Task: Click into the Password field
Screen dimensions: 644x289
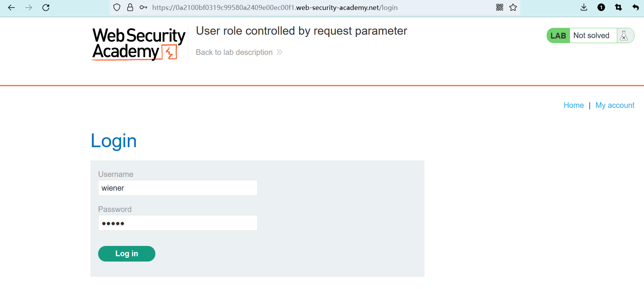Action: (x=178, y=223)
